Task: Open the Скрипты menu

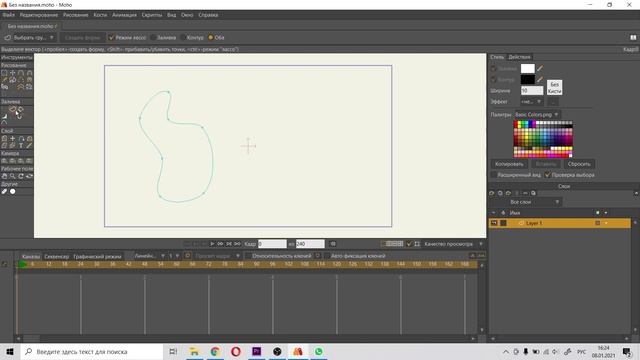Action: coord(152,15)
